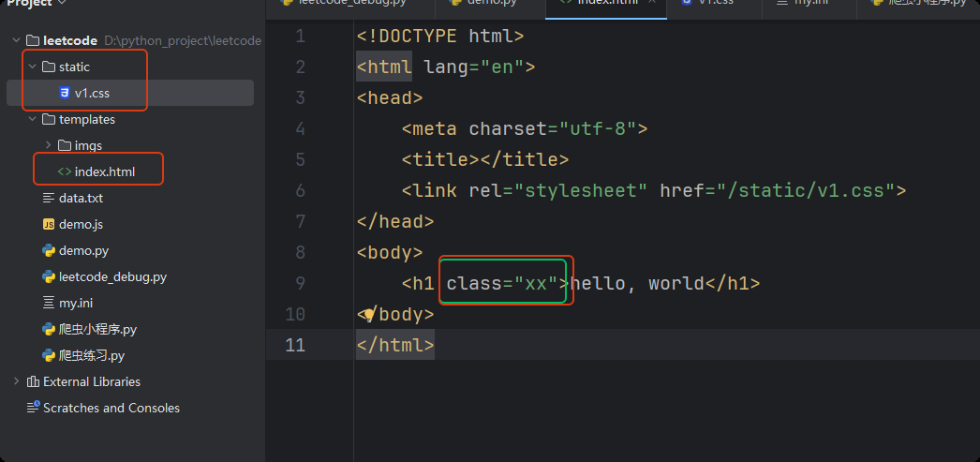Viewport: 980px width, 462px height.
Task: Click the demo.py Python file icon
Action: click(x=49, y=251)
